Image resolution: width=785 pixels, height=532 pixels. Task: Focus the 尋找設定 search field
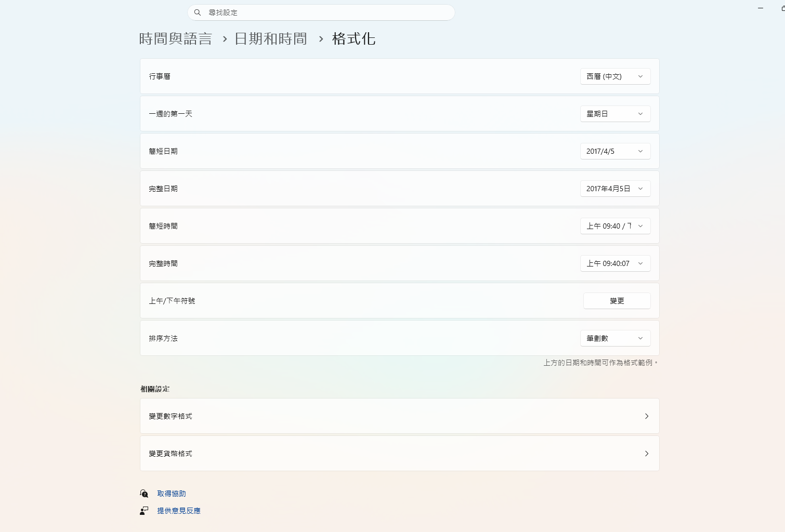321,12
